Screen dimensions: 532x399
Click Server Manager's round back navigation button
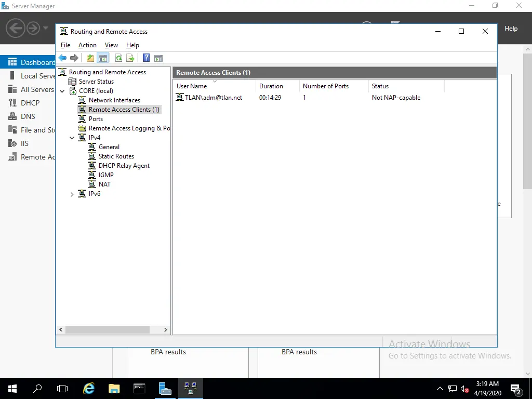[15, 28]
